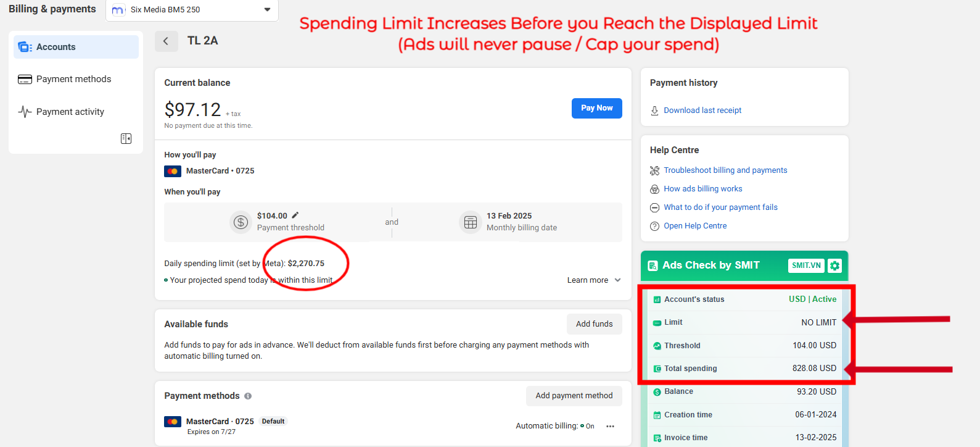The image size is (980, 447).
Task: Click the MasterCard logo in Payment methods list
Action: coord(173,422)
